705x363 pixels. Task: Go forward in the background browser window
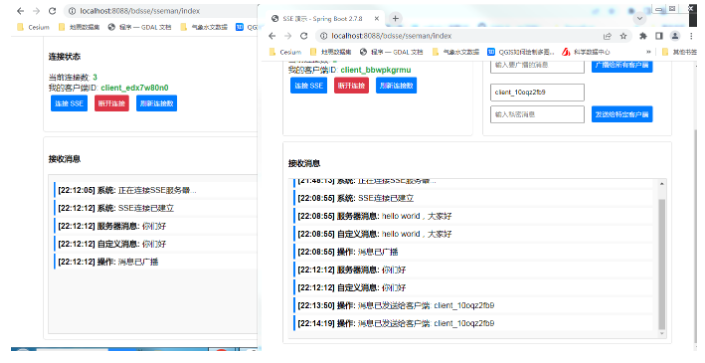(36, 11)
